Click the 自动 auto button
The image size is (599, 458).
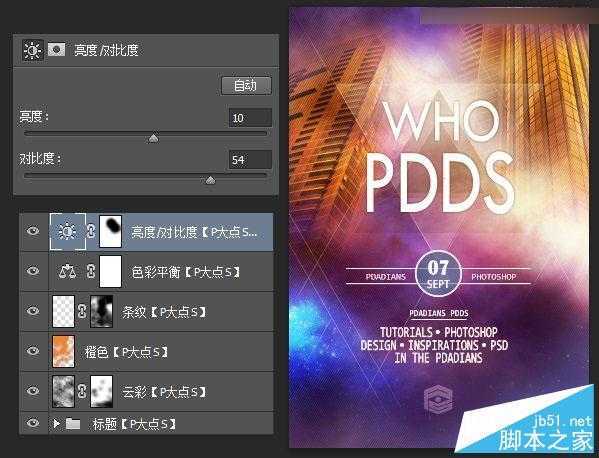246,85
